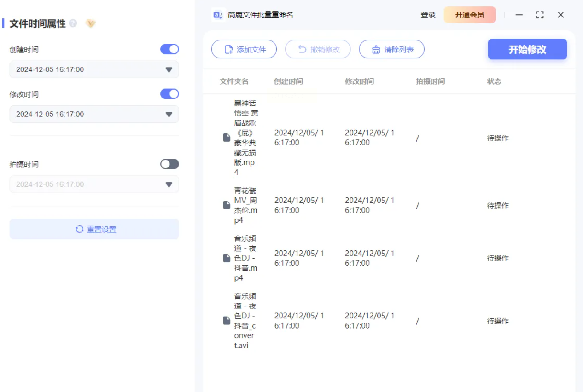Open the 创建时间 date dropdown arrow

click(x=169, y=70)
